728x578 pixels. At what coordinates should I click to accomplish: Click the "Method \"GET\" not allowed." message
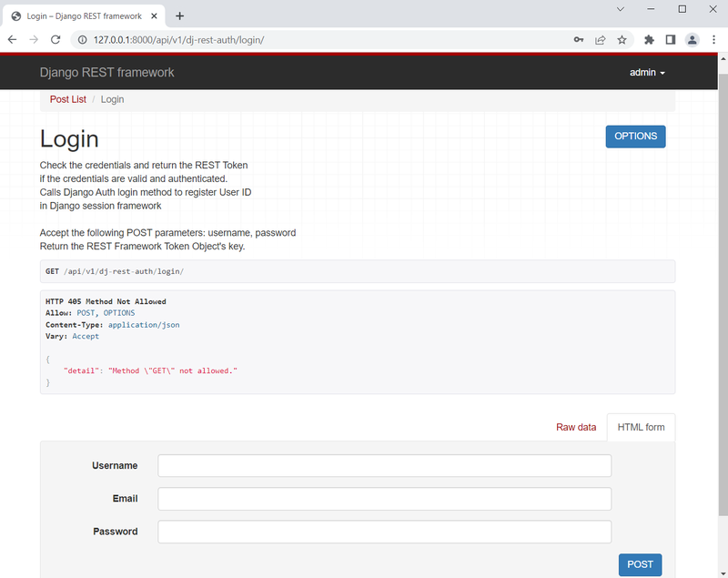pyautogui.click(x=173, y=371)
